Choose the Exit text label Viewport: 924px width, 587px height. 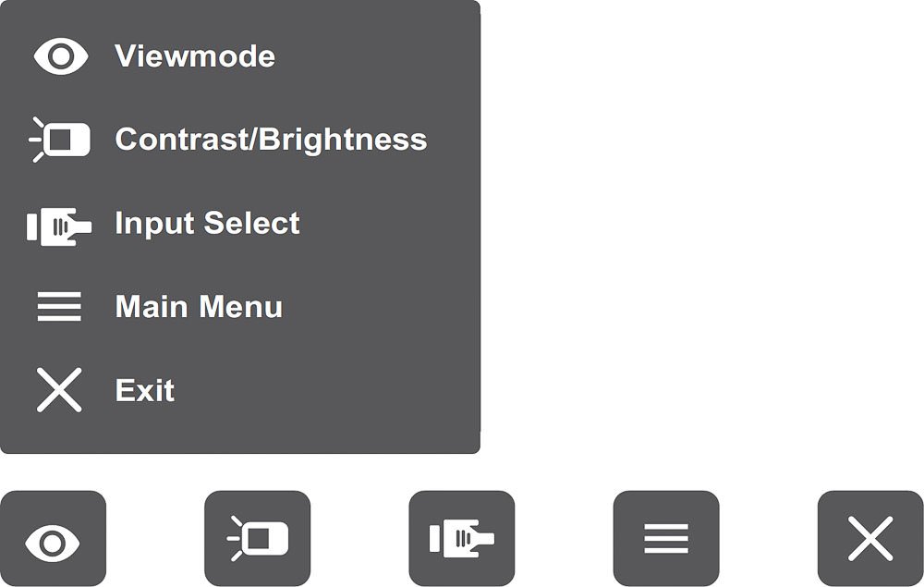pos(145,390)
